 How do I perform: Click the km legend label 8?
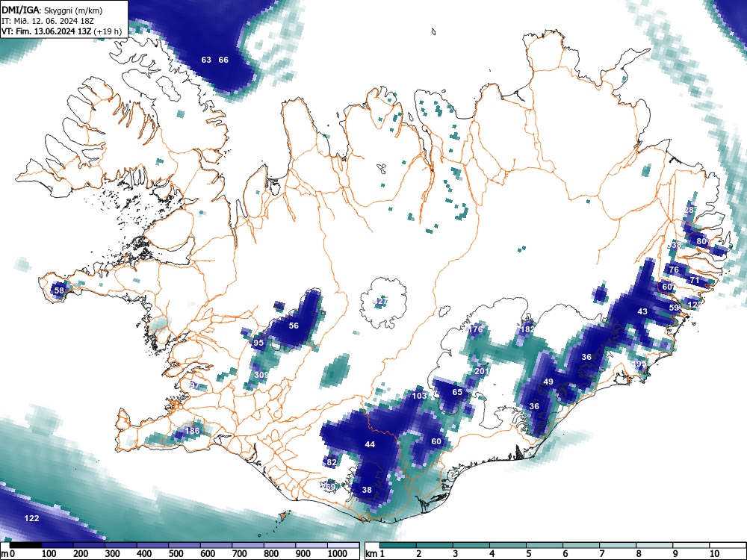point(639,554)
